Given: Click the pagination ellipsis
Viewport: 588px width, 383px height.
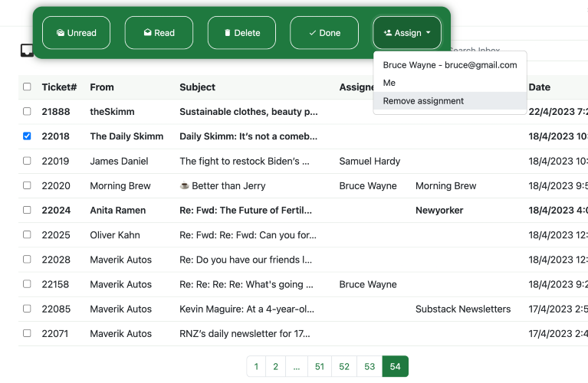Looking at the screenshot, I should click(297, 366).
